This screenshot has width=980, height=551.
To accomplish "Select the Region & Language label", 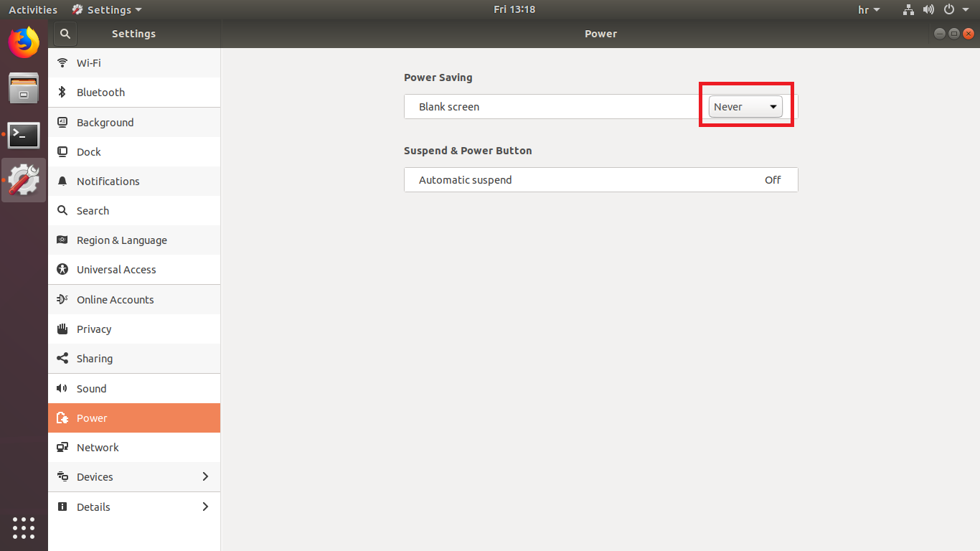I will pyautogui.click(x=122, y=240).
